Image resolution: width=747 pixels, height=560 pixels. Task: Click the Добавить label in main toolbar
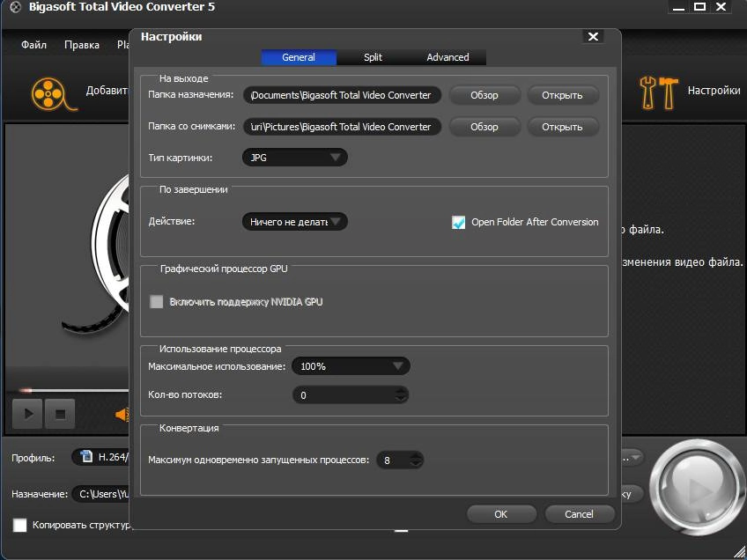107,91
